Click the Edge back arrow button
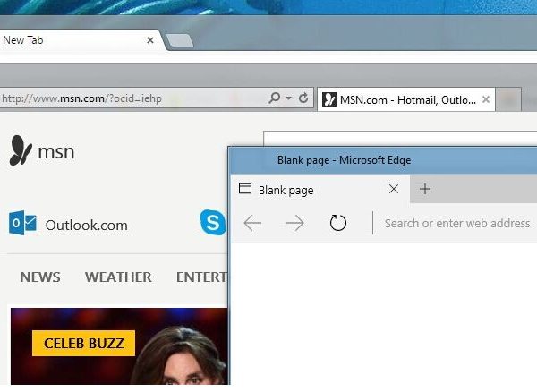The image size is (537, 392). (x=252, y=223)
